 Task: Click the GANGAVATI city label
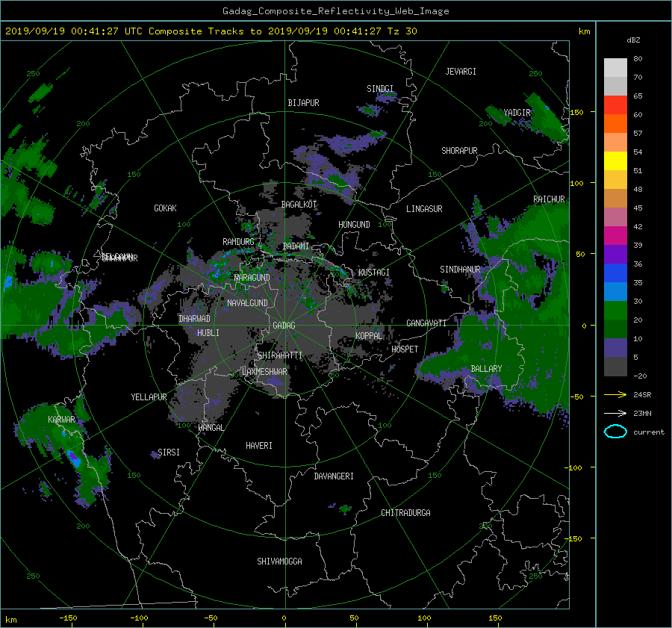coord(426,323)
